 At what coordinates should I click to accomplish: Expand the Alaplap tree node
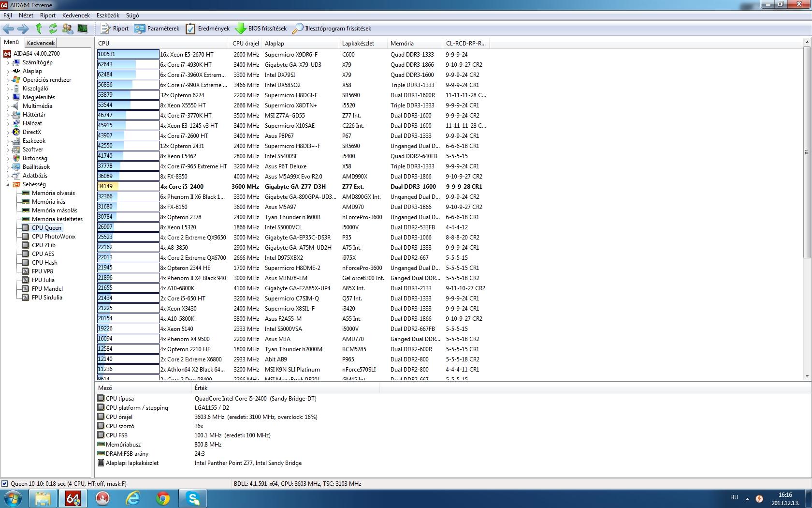pos(8,71)
